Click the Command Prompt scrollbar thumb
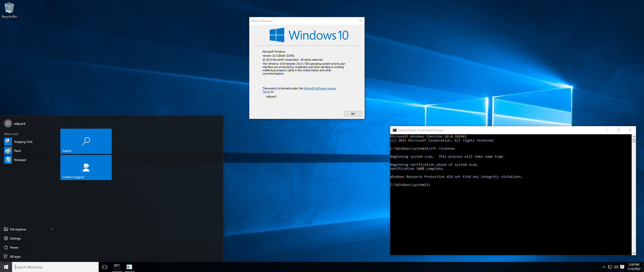Image resolution: width=644 pixels, height=272 pixels. [634, 141]
